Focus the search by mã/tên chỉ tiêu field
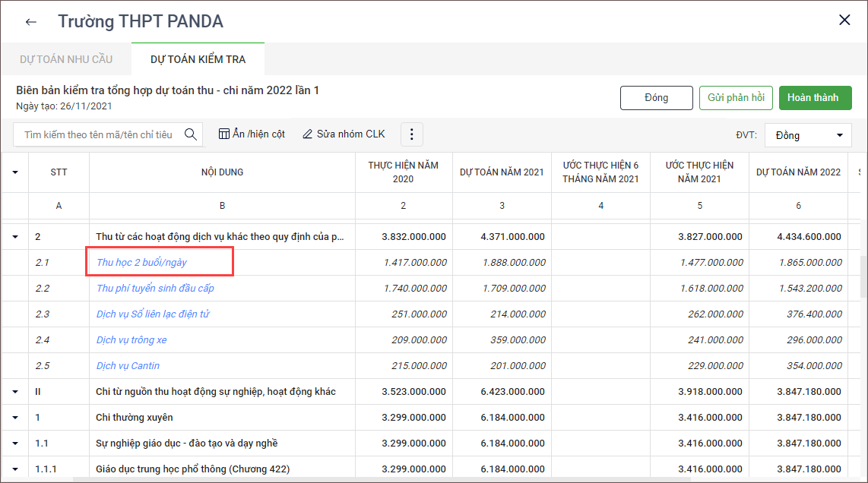868x483 pixels. tap(98, 134)
